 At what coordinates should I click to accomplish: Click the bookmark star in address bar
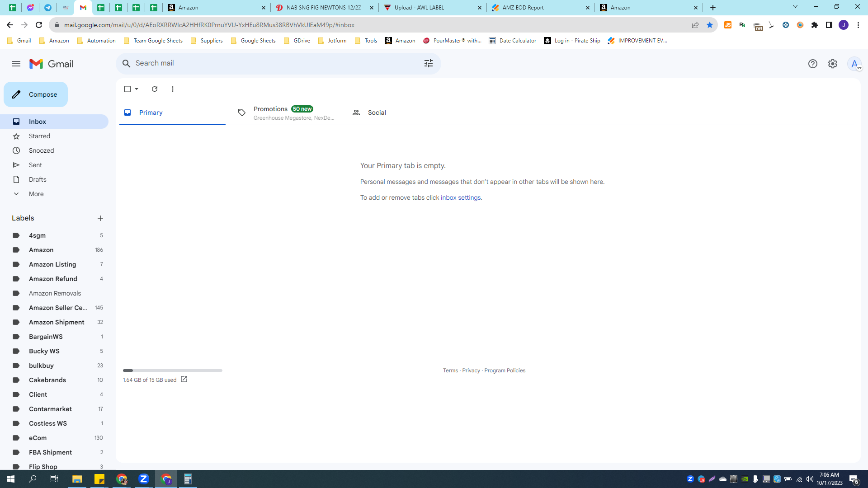709,25
